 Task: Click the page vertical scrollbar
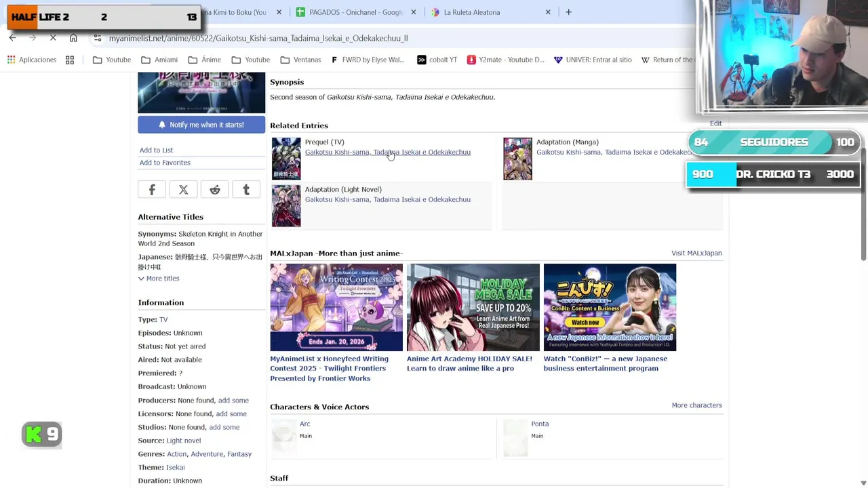[x=863, y=203]
